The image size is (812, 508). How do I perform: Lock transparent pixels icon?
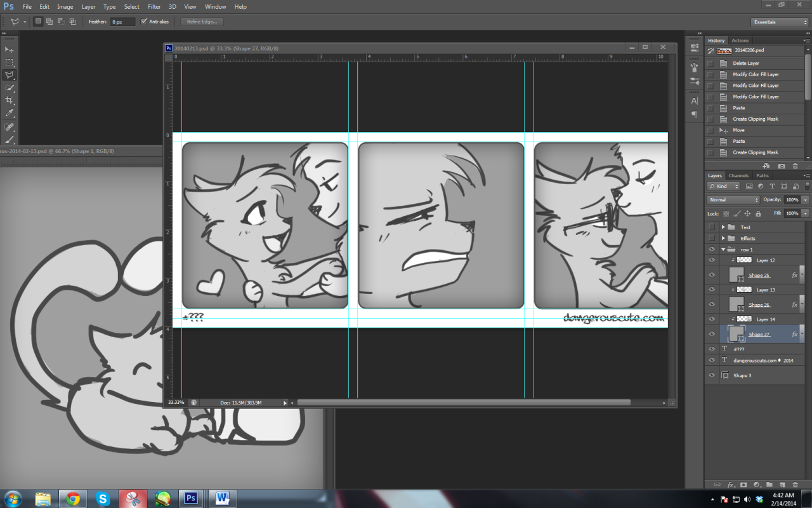pyautogui.click(x=726, y=213)
